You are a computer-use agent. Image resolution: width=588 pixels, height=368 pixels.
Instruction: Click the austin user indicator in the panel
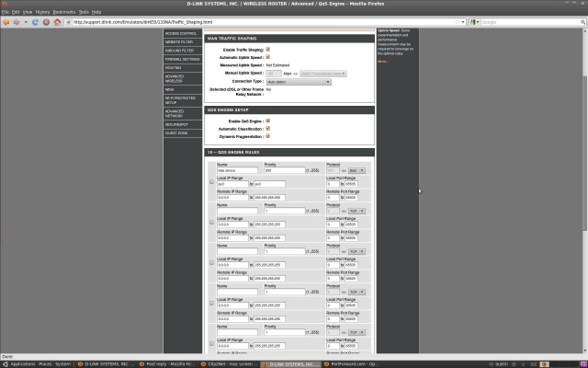(502, 364)
